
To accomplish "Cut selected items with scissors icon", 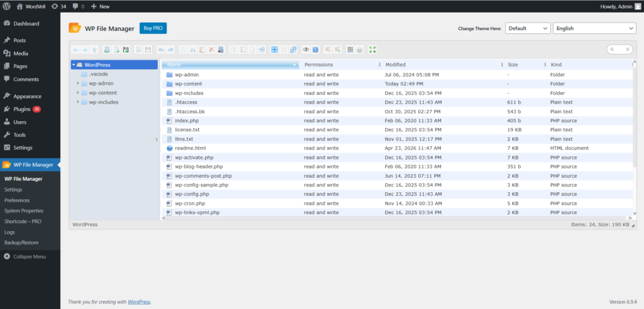I will tap(192, 50).
